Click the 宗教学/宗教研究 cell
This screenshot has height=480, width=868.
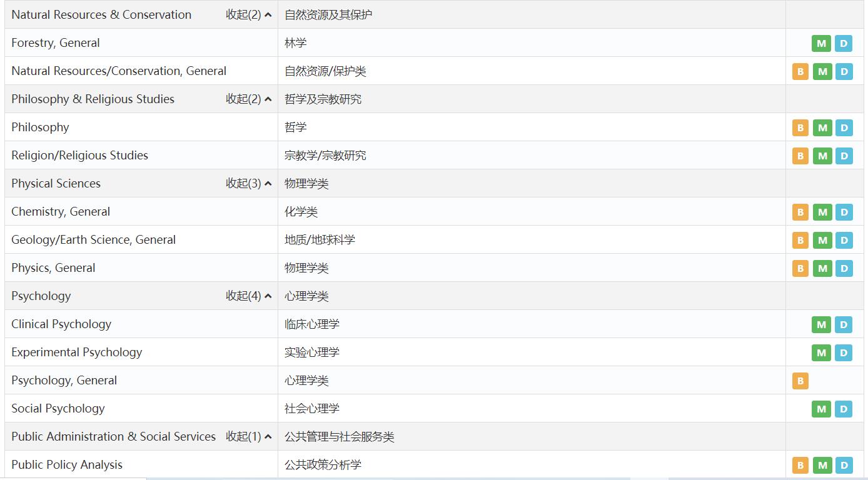click(x=532, y=156)
